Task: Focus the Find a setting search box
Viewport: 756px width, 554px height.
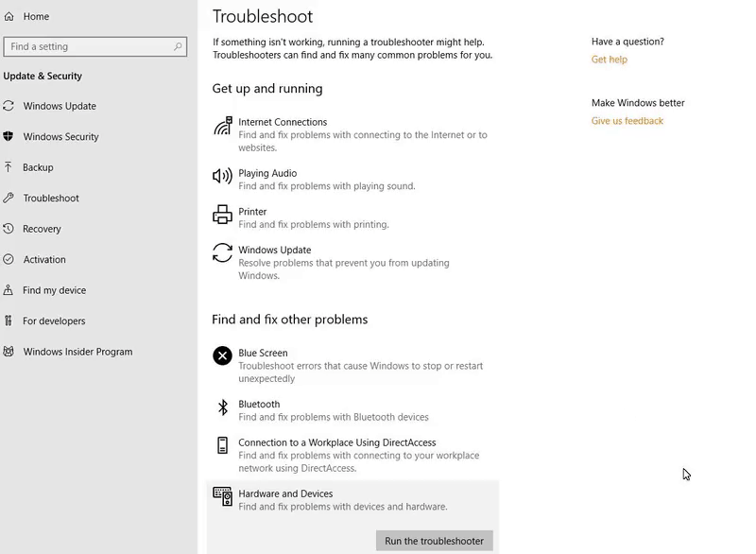Action: (x=95, y=46)
